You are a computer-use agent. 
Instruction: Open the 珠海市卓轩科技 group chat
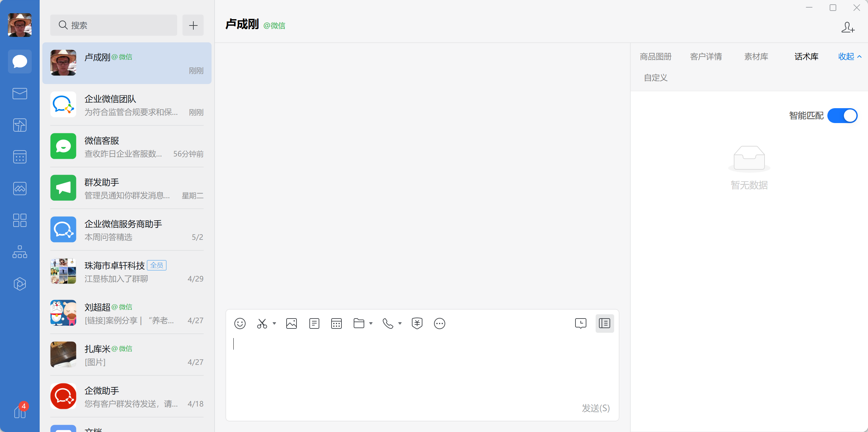[127, 272]
